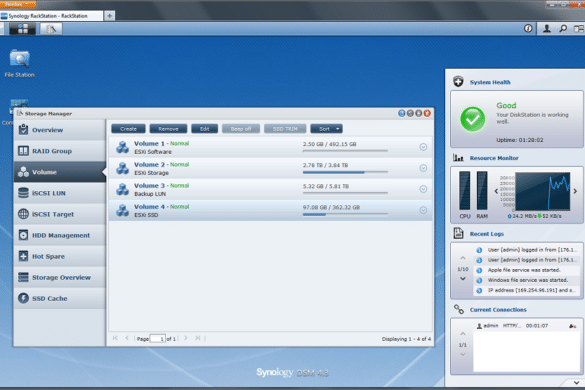Open the Overview section

click(60, 130)
